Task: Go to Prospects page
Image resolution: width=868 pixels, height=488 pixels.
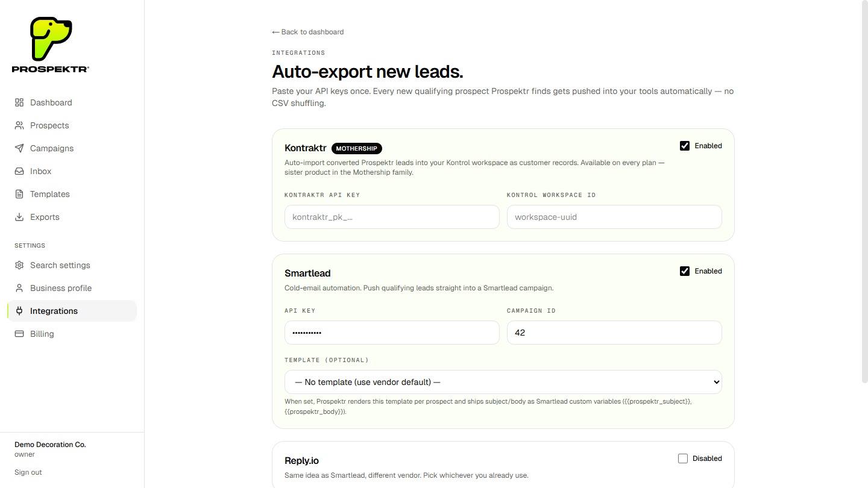Action: 72,125
